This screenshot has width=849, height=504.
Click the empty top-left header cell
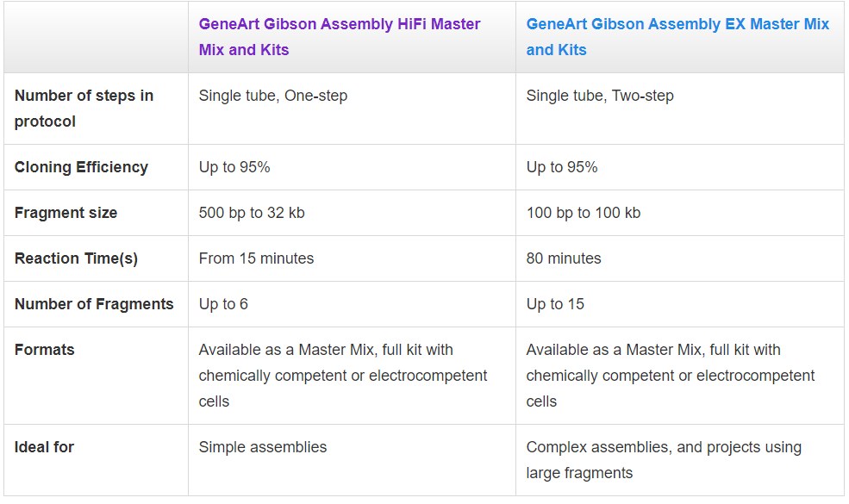tap(96, 37)
